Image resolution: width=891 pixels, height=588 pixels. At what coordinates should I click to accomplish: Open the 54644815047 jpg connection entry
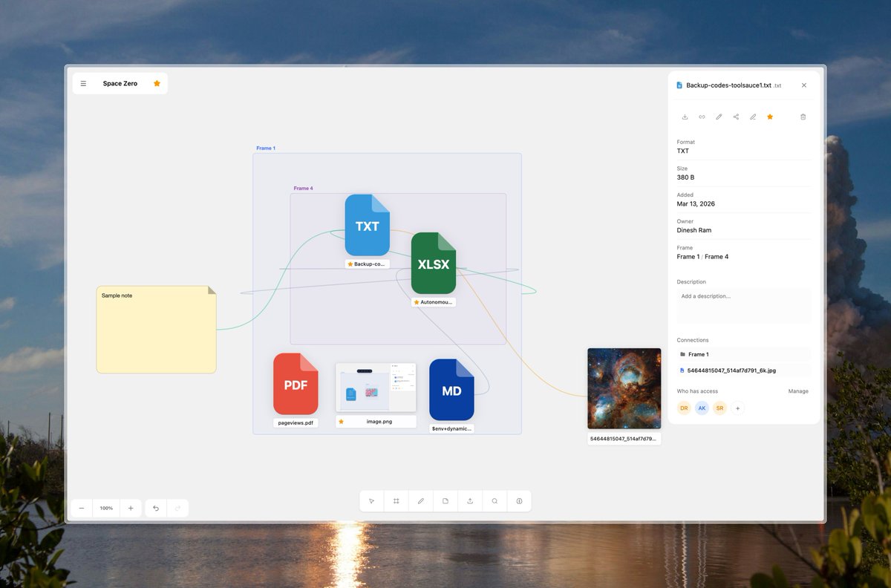point(744,370)
